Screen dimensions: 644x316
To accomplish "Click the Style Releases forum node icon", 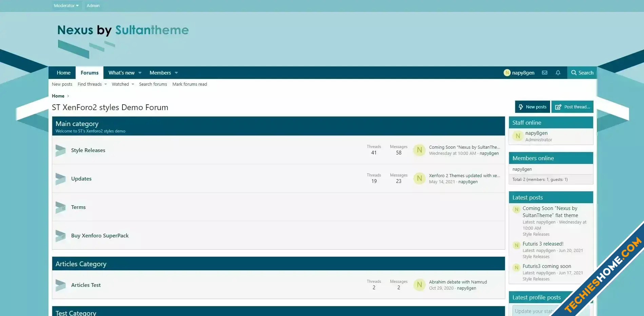I will pos(60,150).
